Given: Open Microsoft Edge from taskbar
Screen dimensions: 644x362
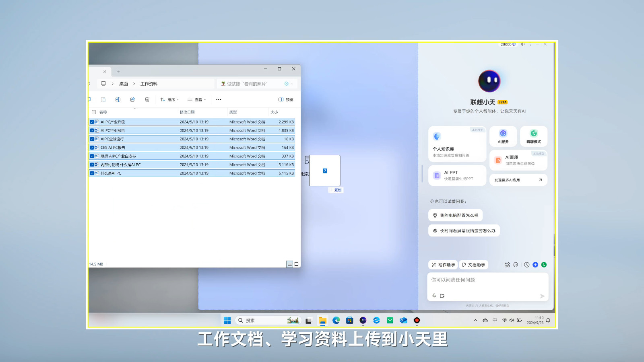Looking at the screenshot, I should pyautogui.click(x=336, y=320).
